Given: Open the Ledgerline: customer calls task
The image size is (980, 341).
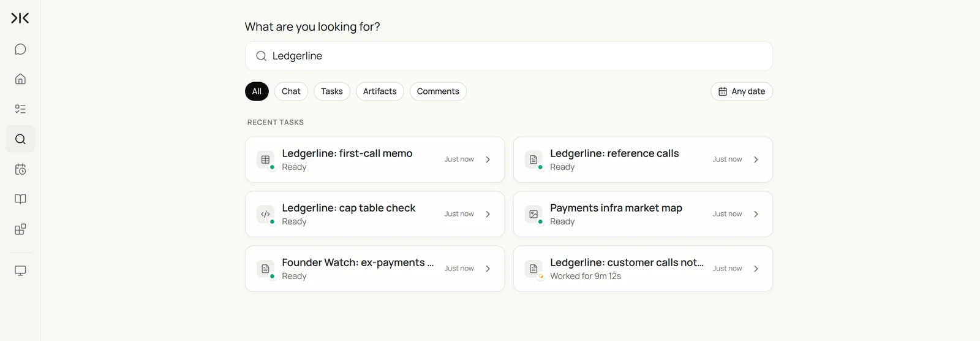Looking at the screenshot, I should (x=643, y=269).
